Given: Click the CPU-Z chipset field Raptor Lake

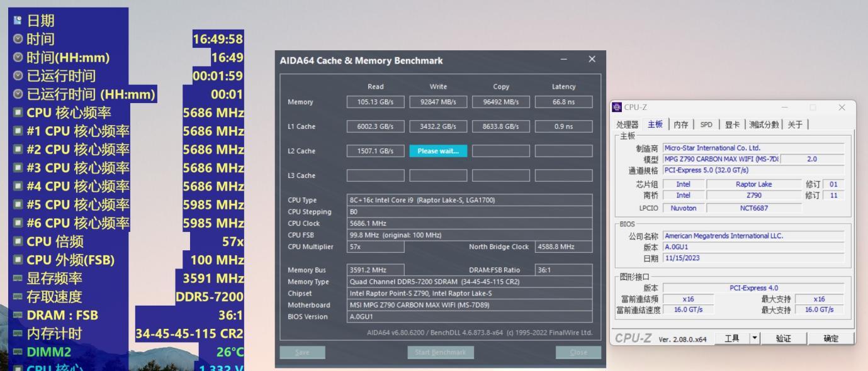Looking at the screenshot, I should [x=754, y=184].
